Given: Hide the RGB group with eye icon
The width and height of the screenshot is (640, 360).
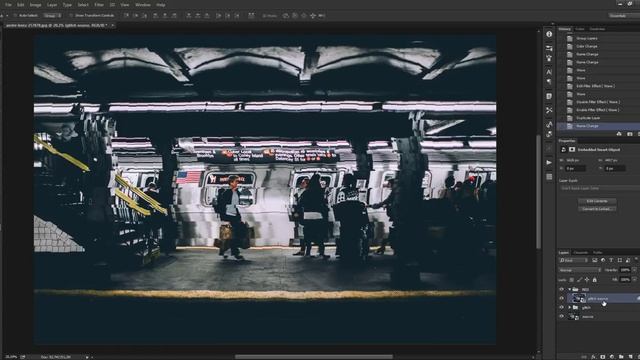Looking at the screenshot, I should tap(562, 289).
